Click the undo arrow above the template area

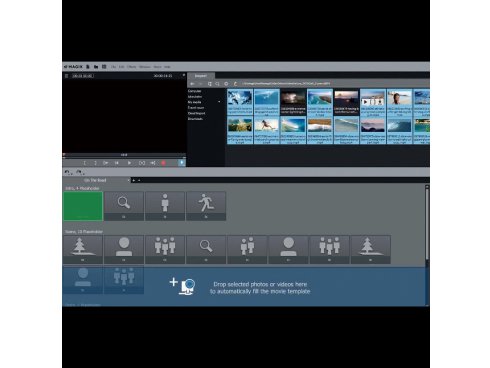pyautogui.click(x=67, y=172)
